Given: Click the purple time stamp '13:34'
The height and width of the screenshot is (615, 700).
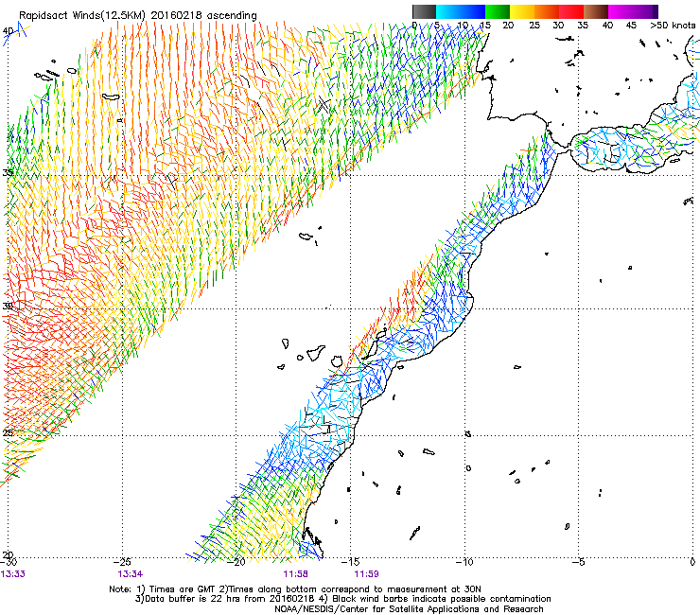Looking at the screenshot, I should coord(130,574).
